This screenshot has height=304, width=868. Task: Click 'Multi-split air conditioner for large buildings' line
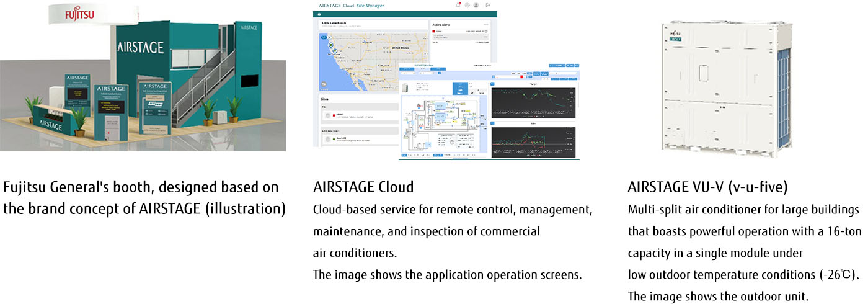tap(743, 210)
